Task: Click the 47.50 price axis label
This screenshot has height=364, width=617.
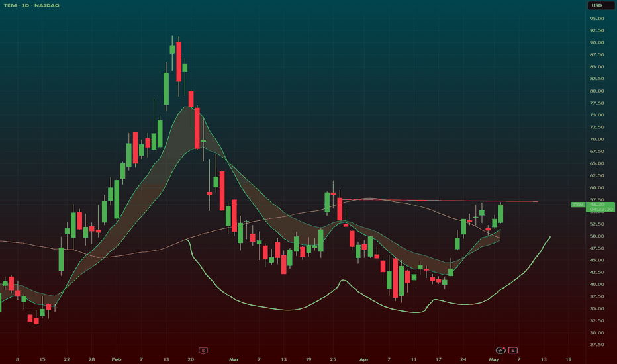Action: coord(596,248)
